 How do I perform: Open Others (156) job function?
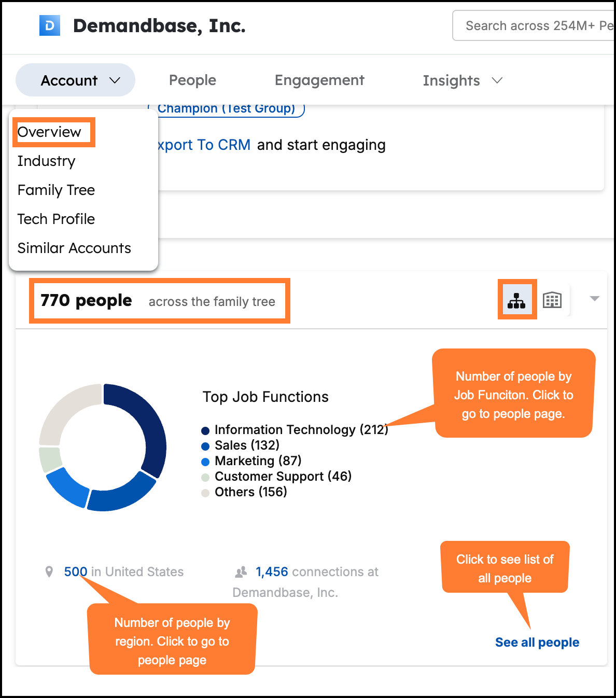click(x=251, y=492)
